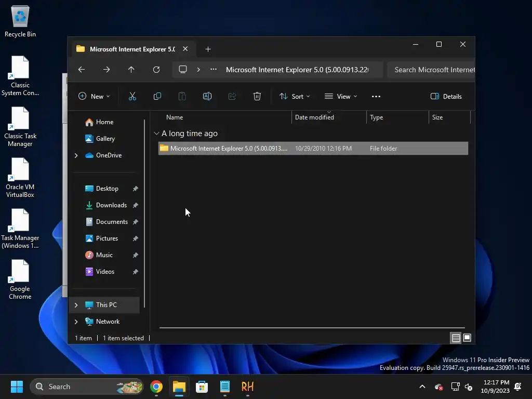Open Home in the navigation pane
Viewport: 532px width, 399px height.
click(x=104, y=122)
